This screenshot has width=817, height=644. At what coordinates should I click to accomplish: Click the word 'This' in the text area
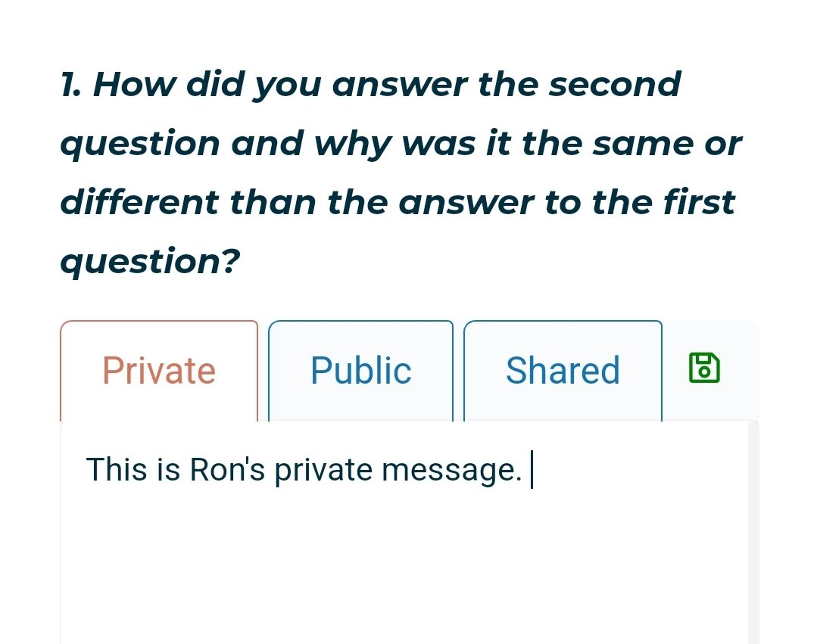[x=117, y=469]
